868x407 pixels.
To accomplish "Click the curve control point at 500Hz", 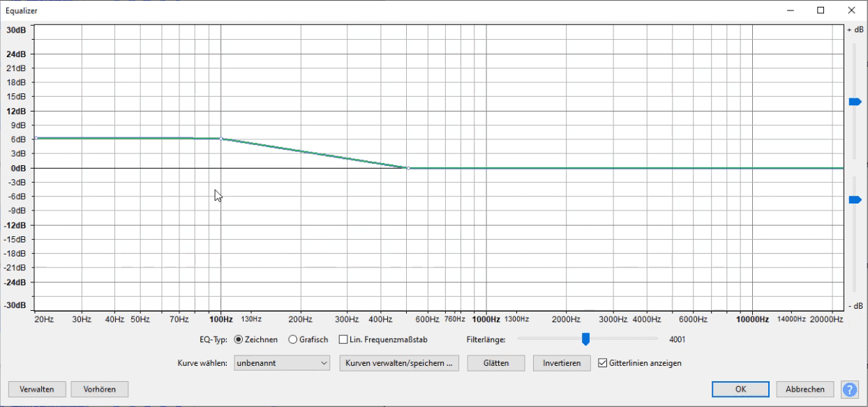I will coord(408,168).
